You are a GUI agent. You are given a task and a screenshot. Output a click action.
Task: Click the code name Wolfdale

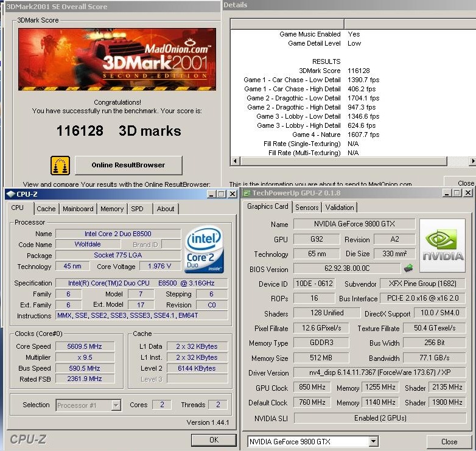[88, 244]
